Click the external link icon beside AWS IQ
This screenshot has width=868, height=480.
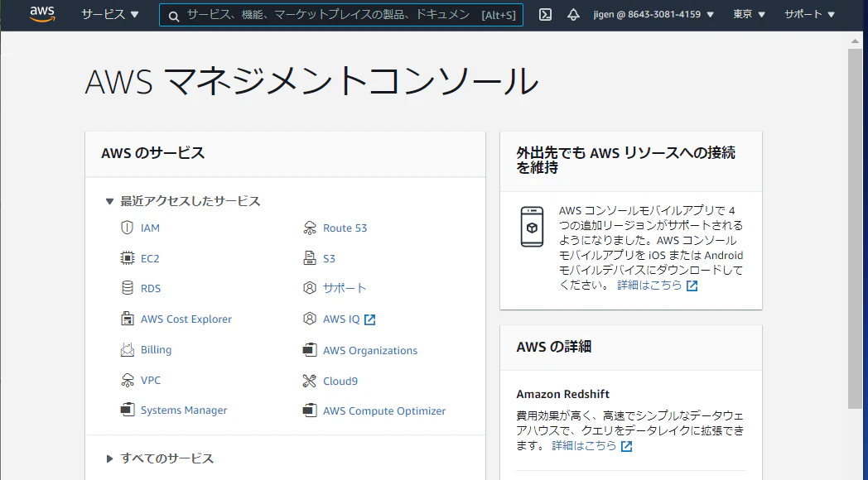tap(369, 319)
